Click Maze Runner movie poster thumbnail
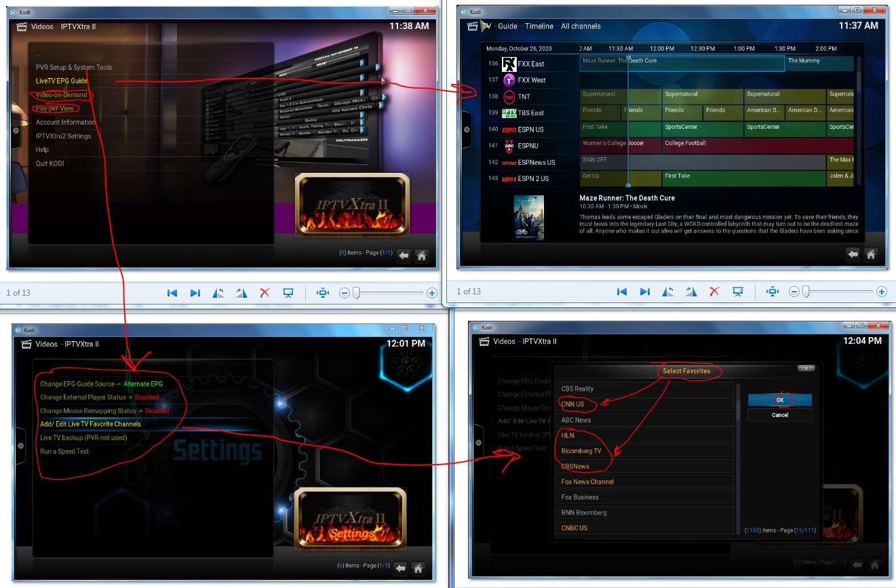This screenshot has height=588, width=896. tap(528, 218)
